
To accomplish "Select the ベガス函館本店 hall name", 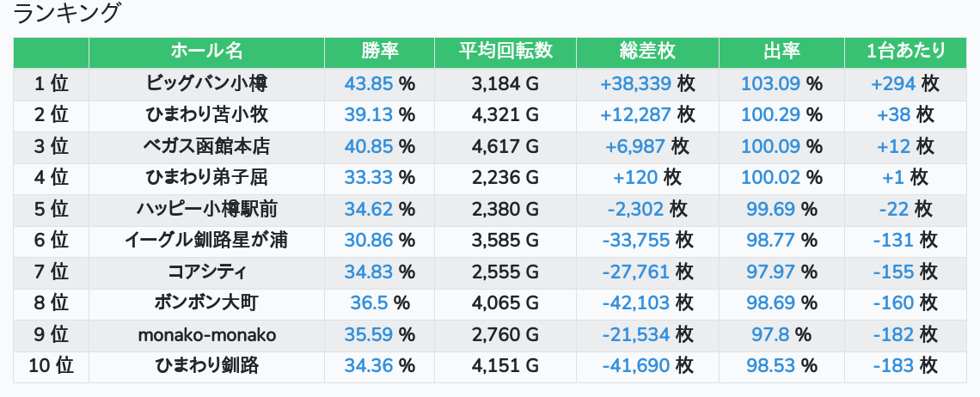I will tap(207, 146).
